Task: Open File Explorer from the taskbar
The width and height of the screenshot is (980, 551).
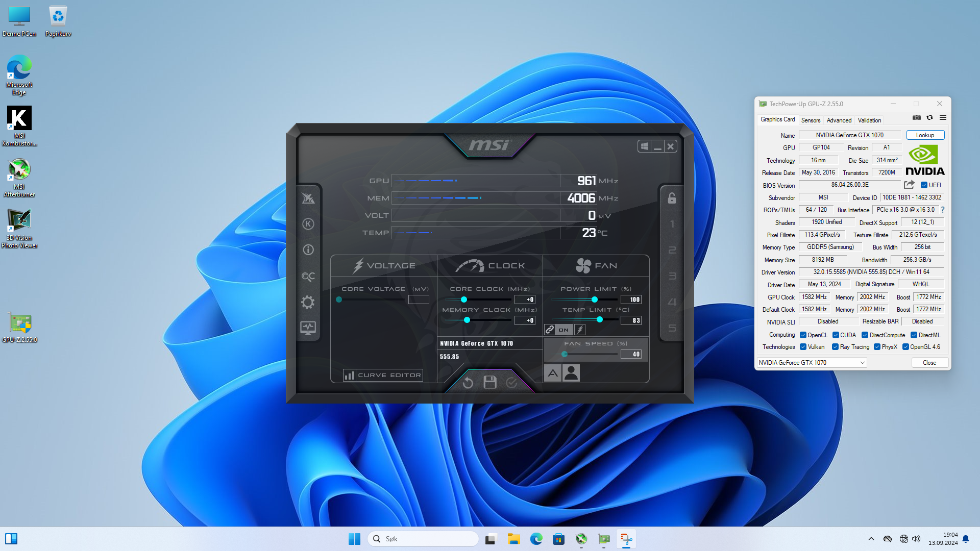Action: coord(513,539)
